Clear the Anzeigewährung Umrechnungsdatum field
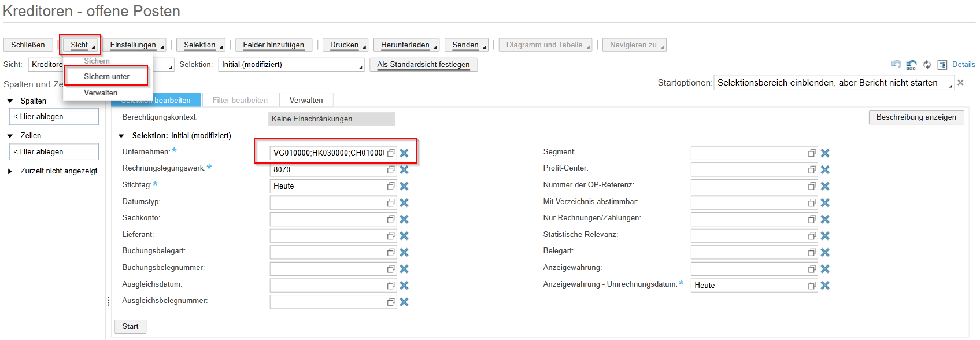Image resolution: width=980 pixels, height=340 pixels. [x=825, y=286]
